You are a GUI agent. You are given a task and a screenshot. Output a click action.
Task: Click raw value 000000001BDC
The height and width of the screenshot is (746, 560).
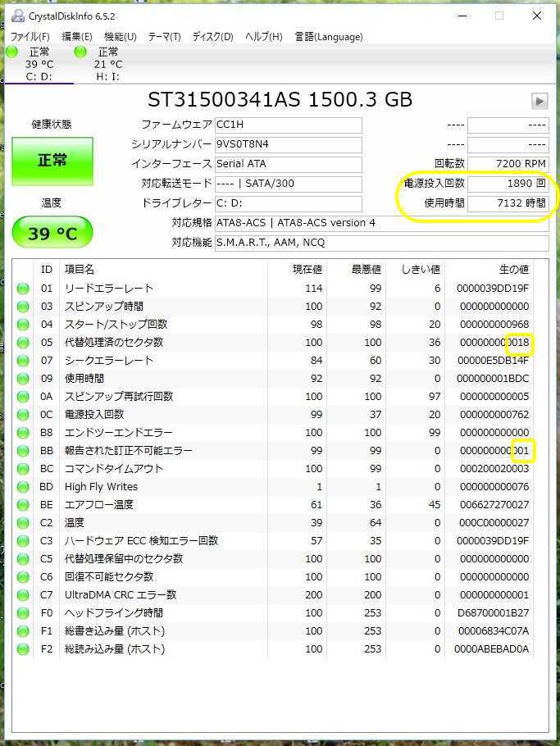(493, 379)
